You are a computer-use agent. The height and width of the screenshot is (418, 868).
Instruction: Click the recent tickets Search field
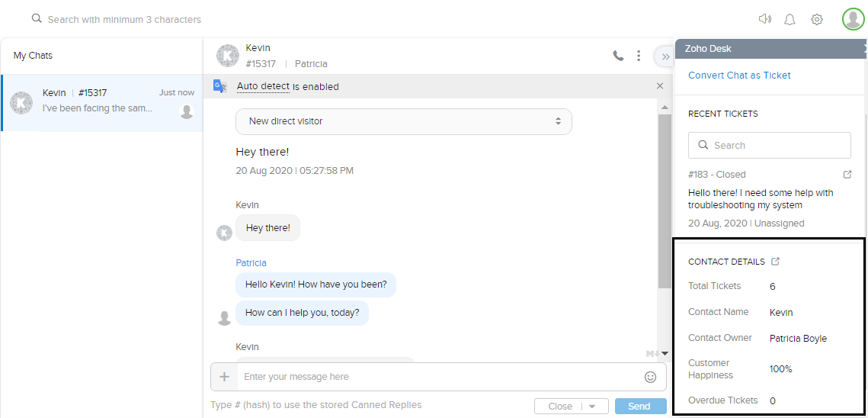pos(770,145)
